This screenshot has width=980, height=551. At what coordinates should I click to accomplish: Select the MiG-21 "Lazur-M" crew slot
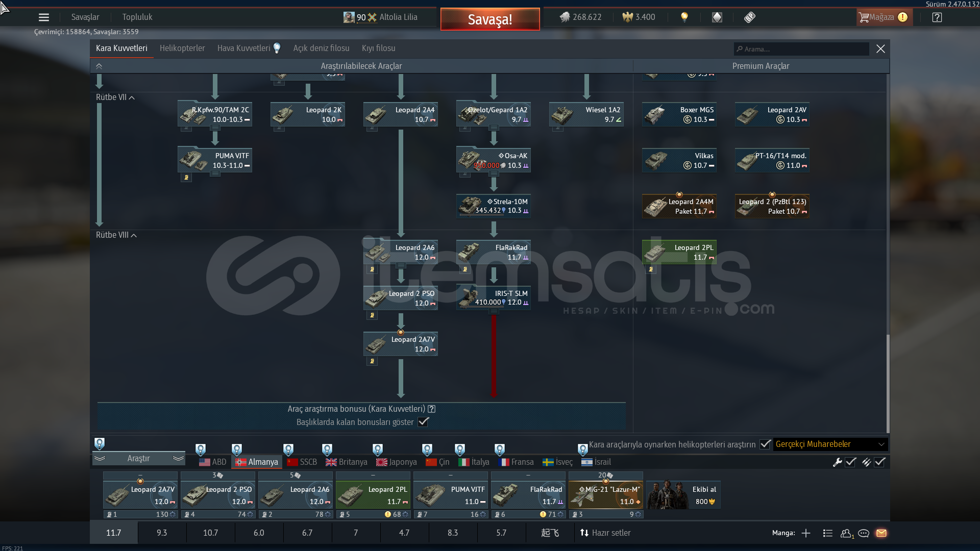pos(606,495)
